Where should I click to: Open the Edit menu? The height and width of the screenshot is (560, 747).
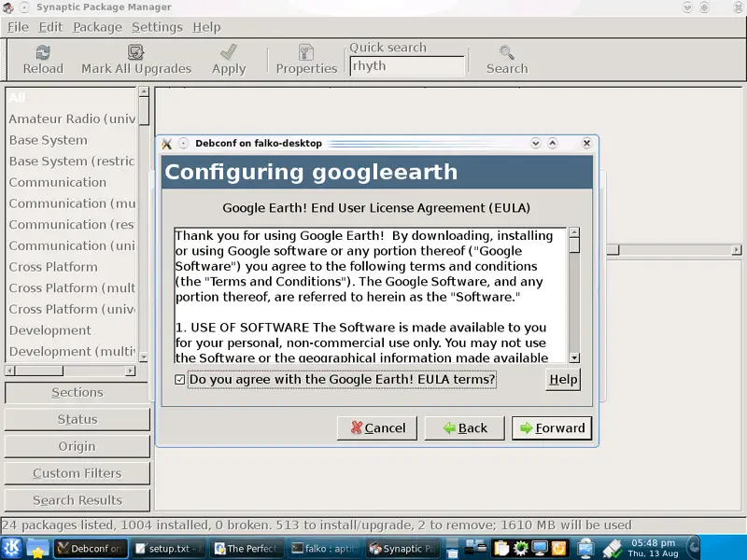coord(50,27)
